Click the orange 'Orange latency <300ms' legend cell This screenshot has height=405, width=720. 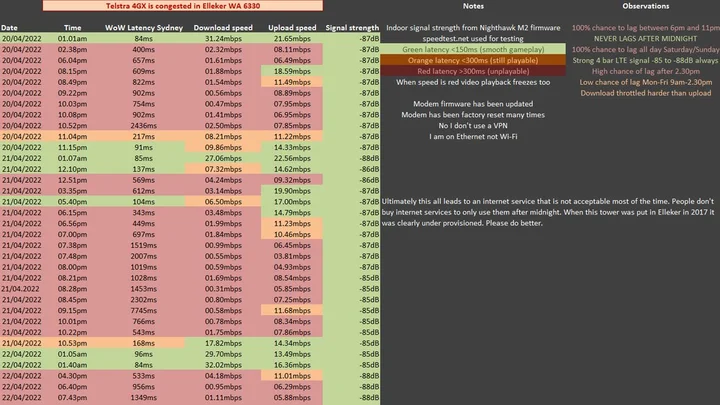(473, 60)
